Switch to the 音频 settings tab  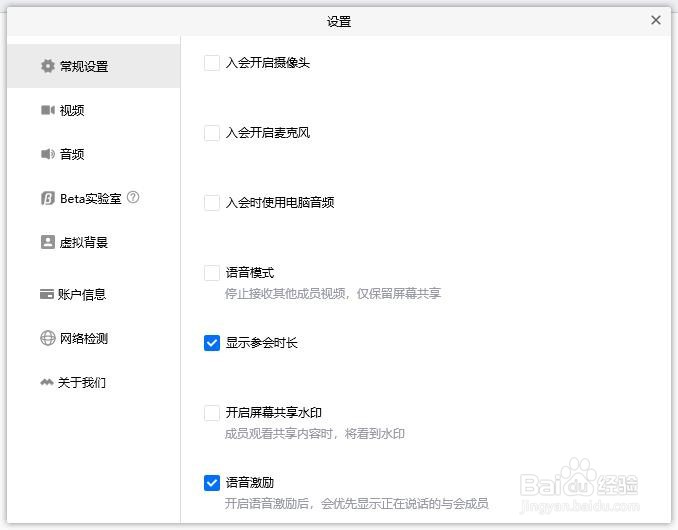(72, 154)
